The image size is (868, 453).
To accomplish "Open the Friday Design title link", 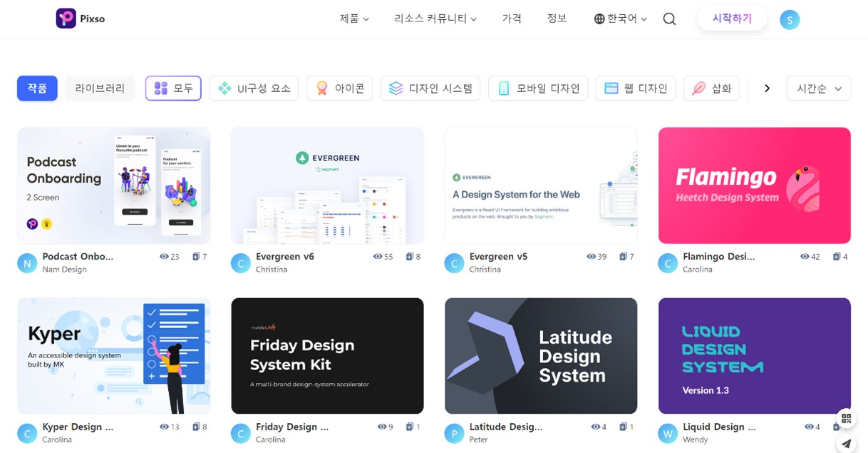I will pyautogui.click(x=292, y=427).
